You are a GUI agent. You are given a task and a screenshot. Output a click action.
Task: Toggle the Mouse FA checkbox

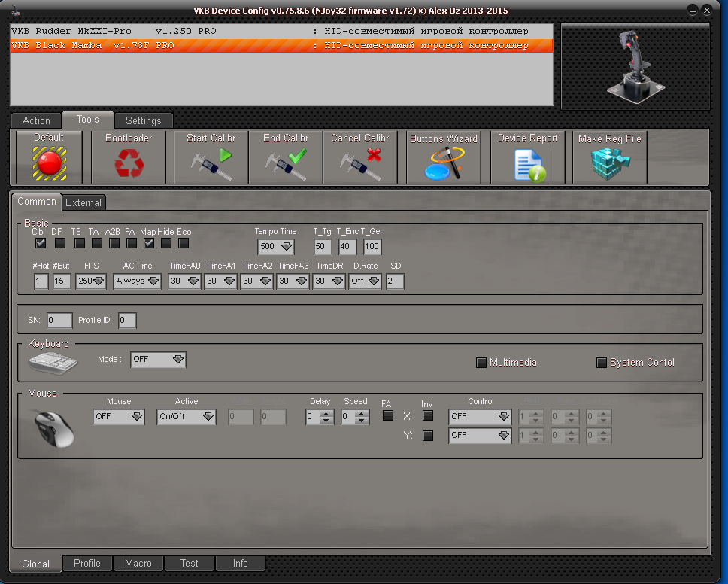point(388,415)
